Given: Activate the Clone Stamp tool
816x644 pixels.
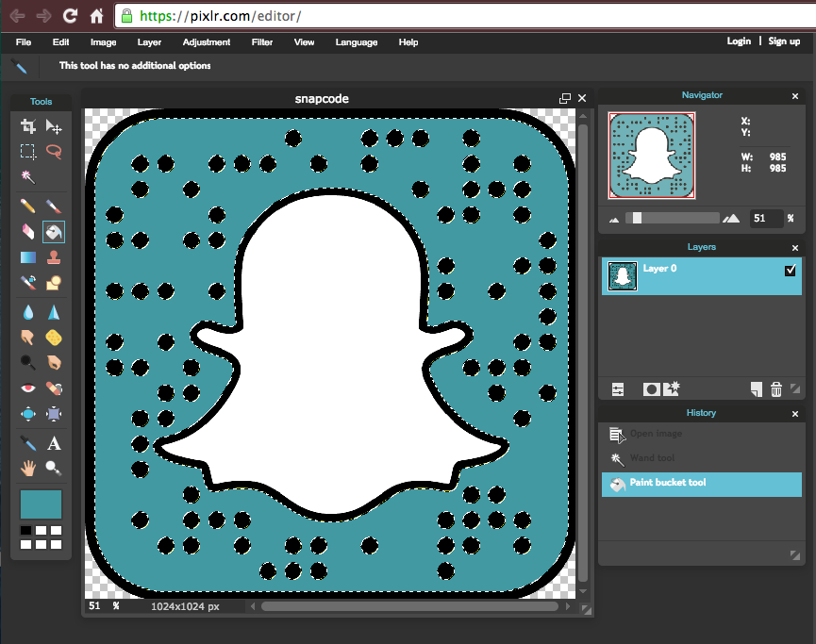Looking at the screenshot, I should click(x=54, y=257).
